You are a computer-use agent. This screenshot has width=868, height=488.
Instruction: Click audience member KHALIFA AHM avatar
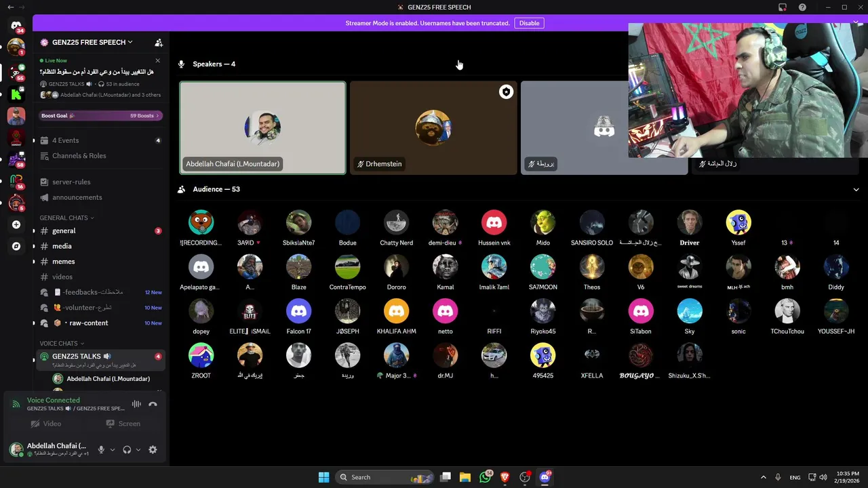(396, 311)
